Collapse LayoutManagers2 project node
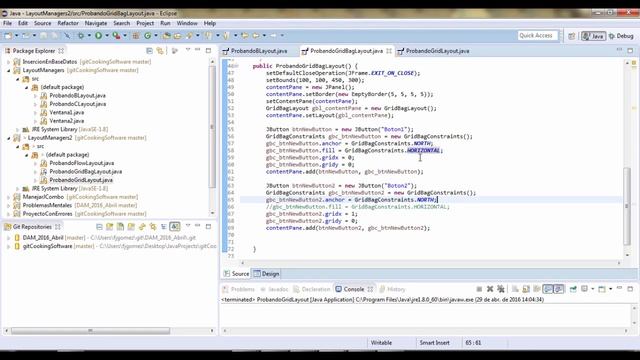 pos(9,138)
